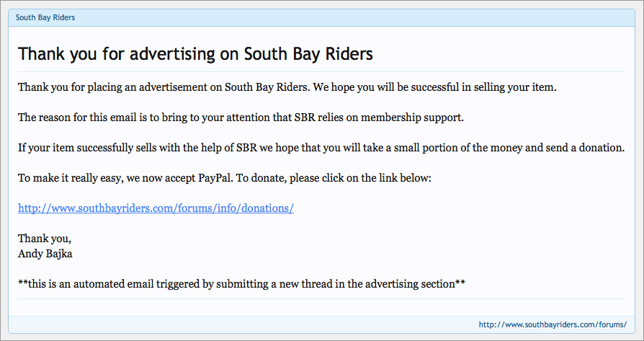This screenshot has height=341, width=644.
Task: Select the 'reason for this email' sentence
Action: (x=241, y=118)
